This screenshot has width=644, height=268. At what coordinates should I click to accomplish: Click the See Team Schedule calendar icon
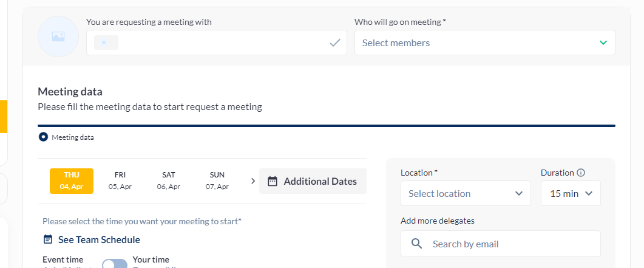tap(48, 239)
